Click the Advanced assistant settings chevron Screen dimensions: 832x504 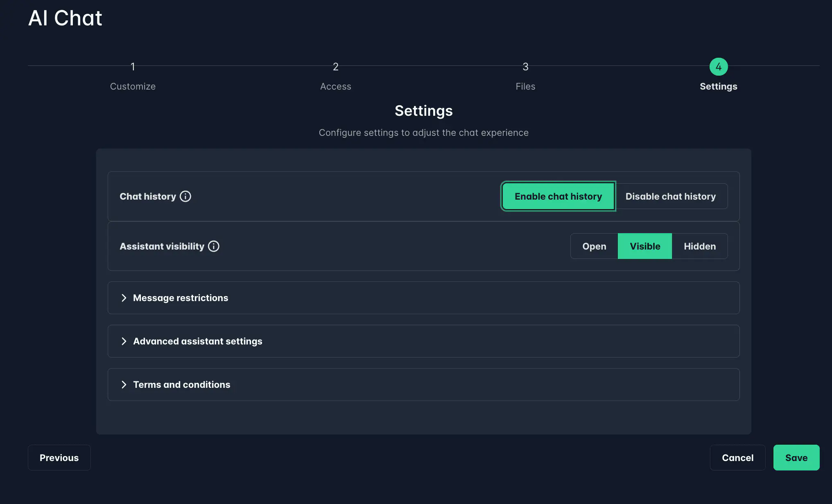[x=124, y=341]
